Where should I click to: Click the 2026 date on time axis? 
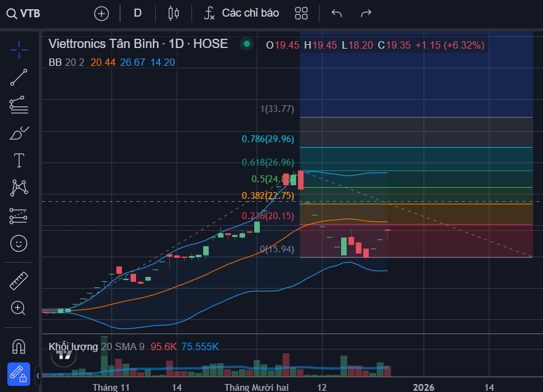424,387
